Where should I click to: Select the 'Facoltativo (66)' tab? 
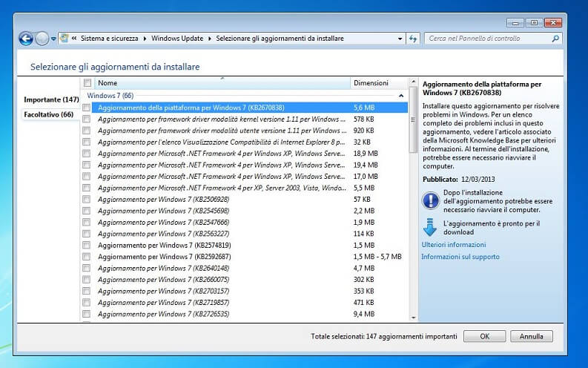[x=49, y=114]
